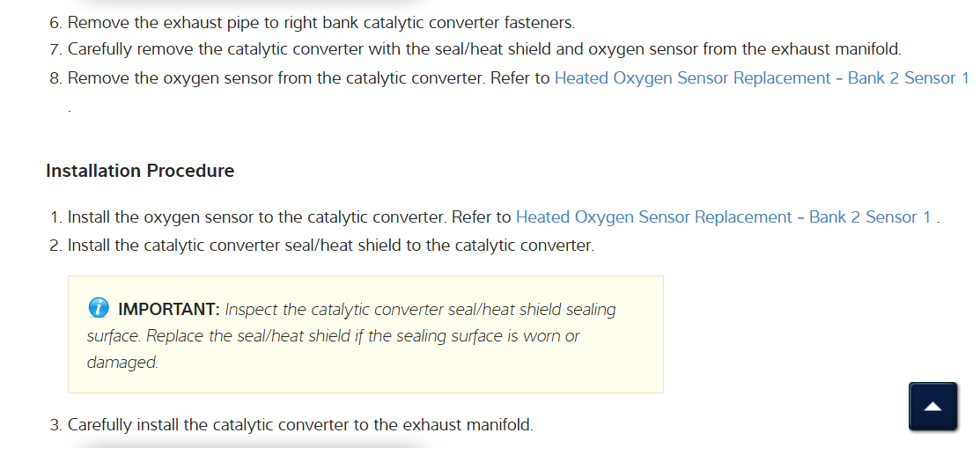This screenshot has height=455, width=980.
Task: Click the word 'damaged.' in the note box
Action: point(122,362)
